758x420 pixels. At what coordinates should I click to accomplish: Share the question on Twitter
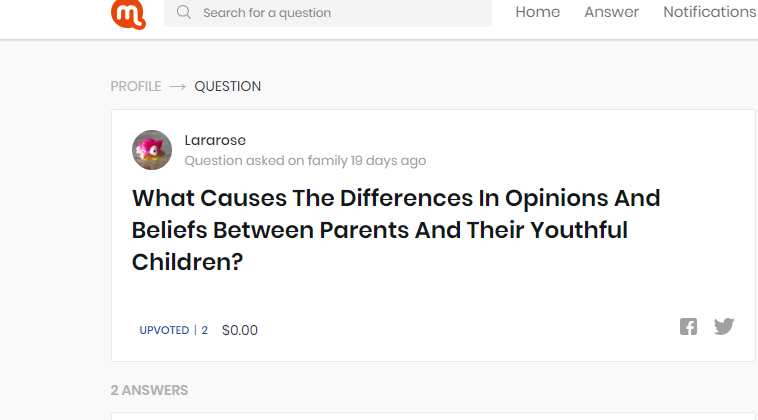(x=724, y=326)
